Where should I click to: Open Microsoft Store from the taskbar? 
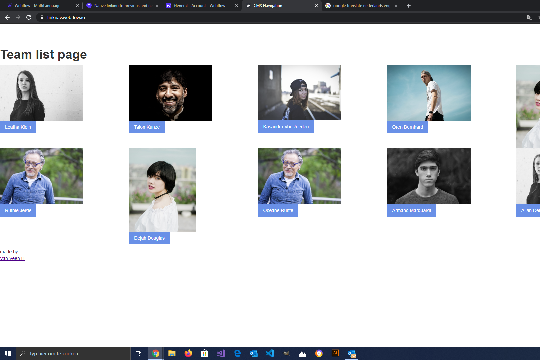pos(205,353)
